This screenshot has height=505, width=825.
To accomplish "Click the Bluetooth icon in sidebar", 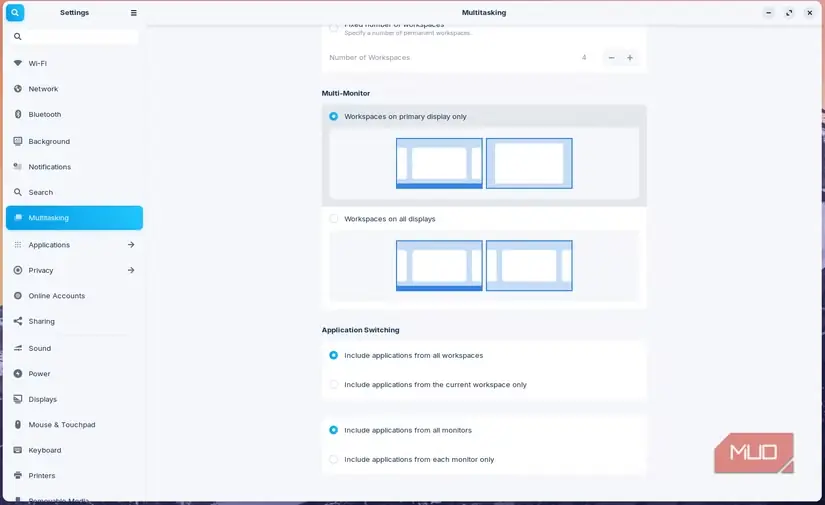I will tap(18, 114).
